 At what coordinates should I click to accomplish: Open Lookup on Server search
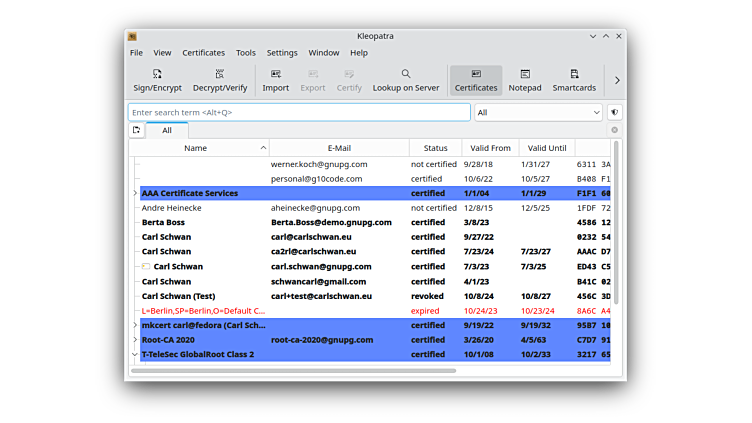405,80
